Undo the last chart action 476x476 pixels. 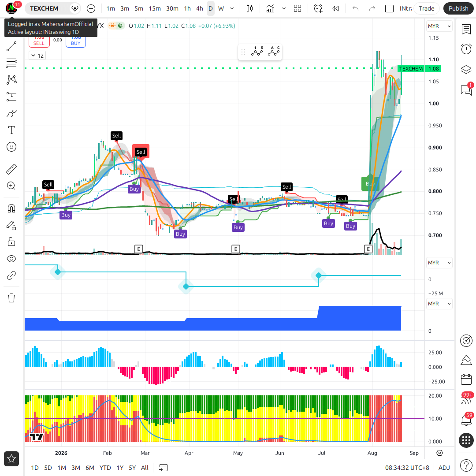click(x=356, y=8)
